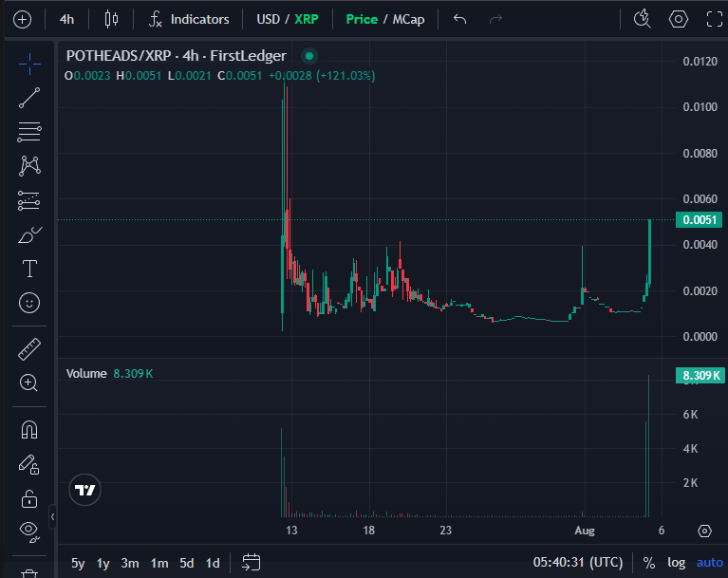Set time range to 3m
Image resolution: width=728 pixels, height=578 pixels.
pos(130,563)
